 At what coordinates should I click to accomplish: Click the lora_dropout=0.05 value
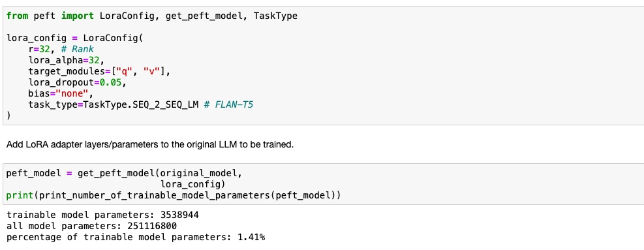[x=112, y=83]
